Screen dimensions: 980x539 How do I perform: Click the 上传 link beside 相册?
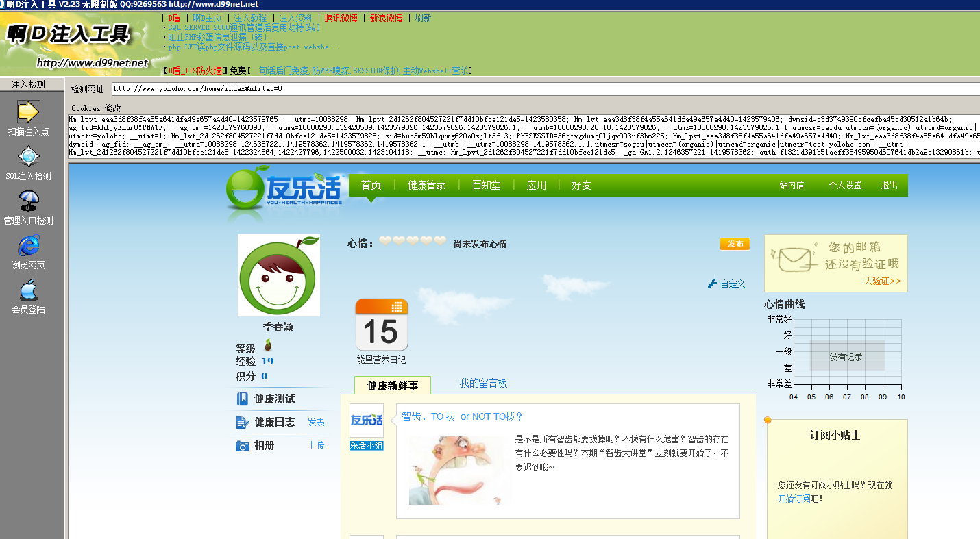click(x=316, y=446)
